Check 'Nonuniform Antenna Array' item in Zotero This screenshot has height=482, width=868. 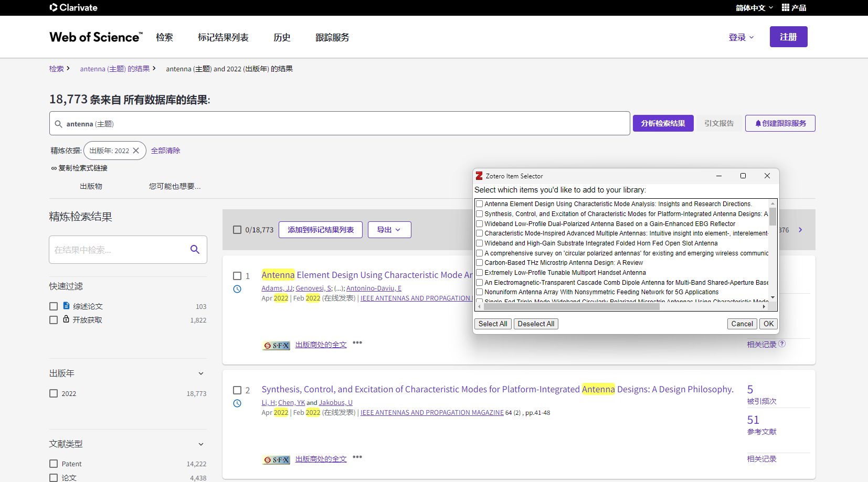point(479,292)
